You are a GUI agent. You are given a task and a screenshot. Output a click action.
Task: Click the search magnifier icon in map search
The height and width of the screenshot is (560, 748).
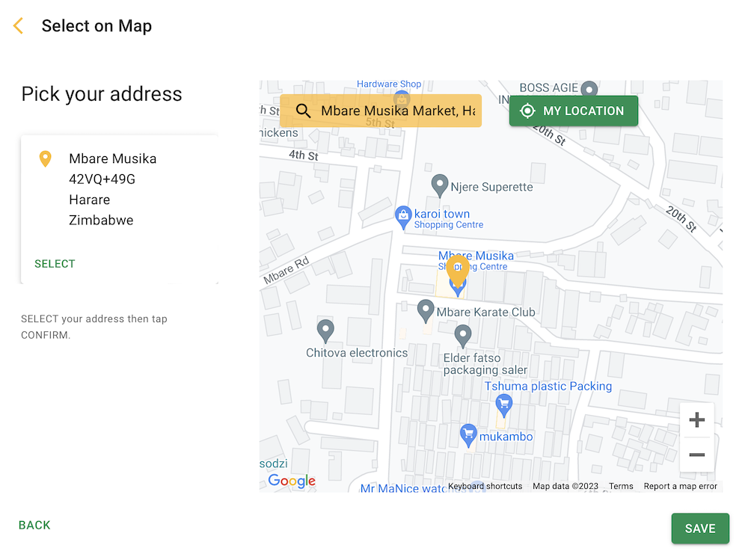[x=303, y=111]
